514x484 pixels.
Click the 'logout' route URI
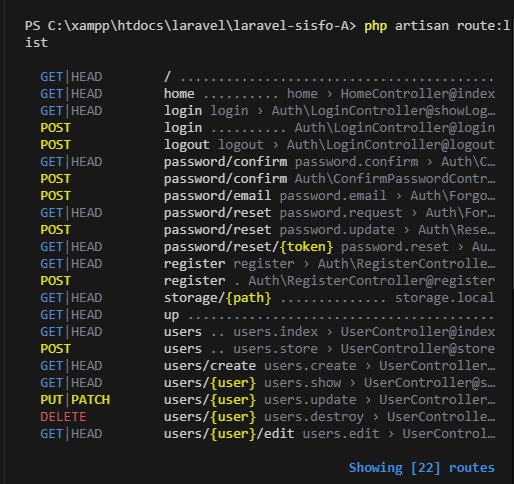pyautogui.click(x=187, y=145)
